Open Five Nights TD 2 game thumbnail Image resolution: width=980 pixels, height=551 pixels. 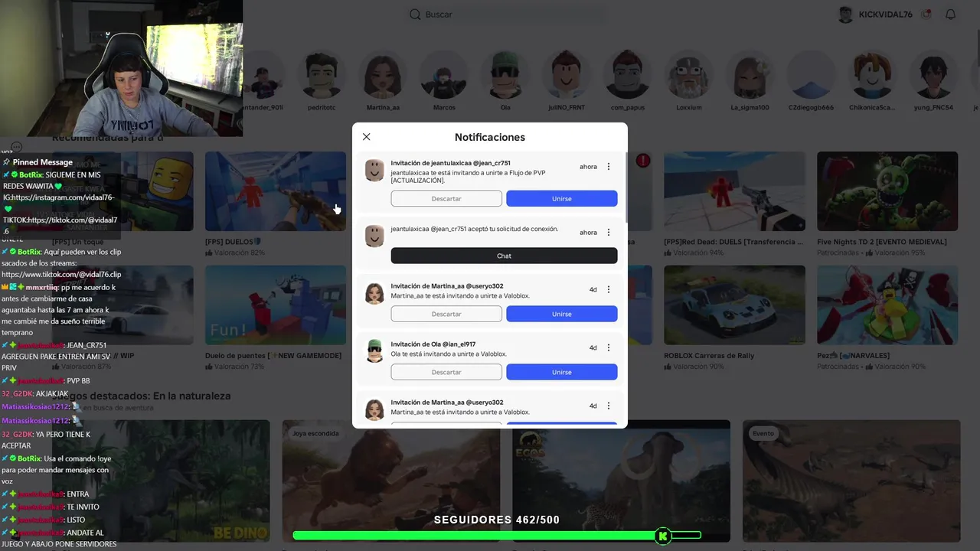pyautogui.click(x=887, y=191)
